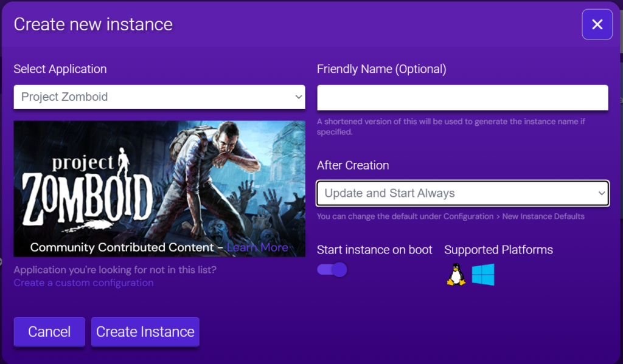This screenshot has width=623, height=364.
Task: Click Cancel to abort instance creation
Action: coord(49,332)
